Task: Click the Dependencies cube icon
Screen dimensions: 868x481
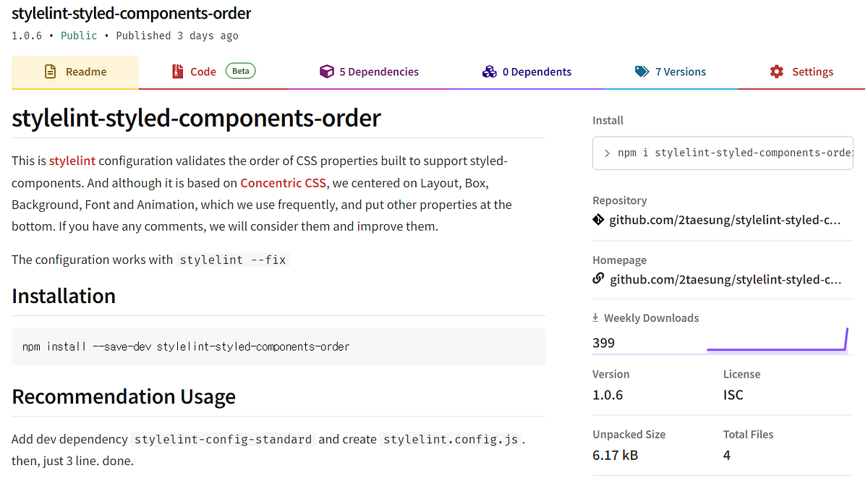Action: point(327,72)
